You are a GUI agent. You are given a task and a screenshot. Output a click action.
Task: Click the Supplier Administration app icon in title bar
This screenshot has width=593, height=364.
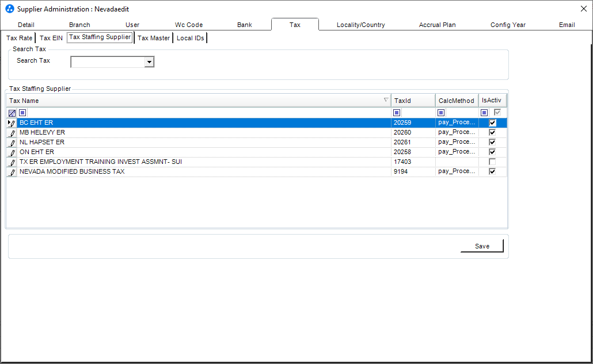pyautogui.click(x=9, y=9)
